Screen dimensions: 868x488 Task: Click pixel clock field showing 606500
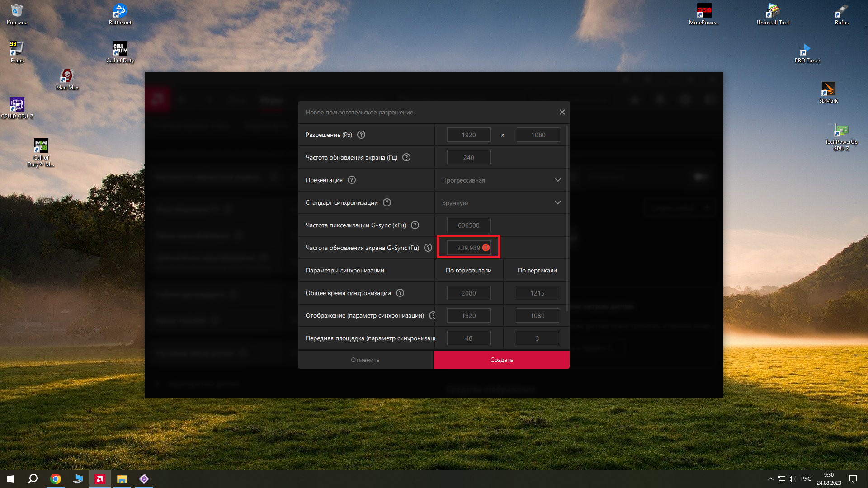(468, 225)
